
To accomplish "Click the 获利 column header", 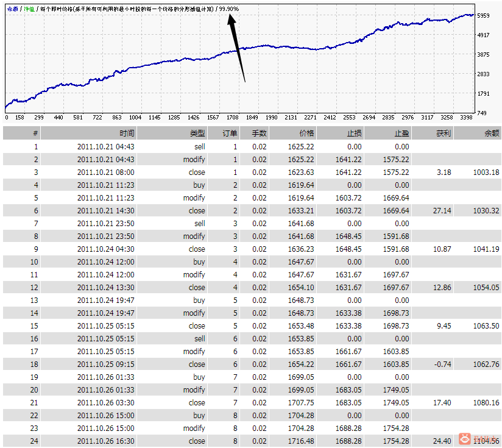I will pos(433,133).
